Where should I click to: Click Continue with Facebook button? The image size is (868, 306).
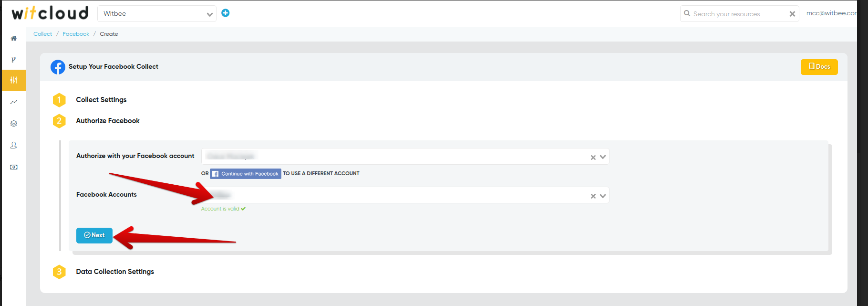click(246, 174)
